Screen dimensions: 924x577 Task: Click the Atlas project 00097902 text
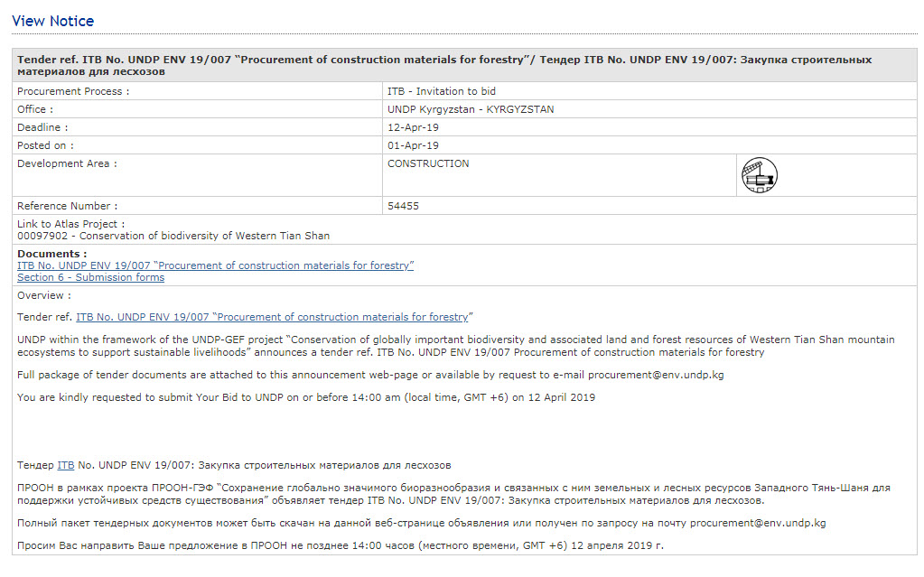173,237
